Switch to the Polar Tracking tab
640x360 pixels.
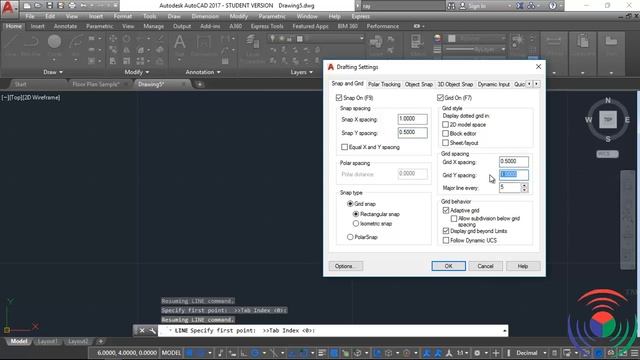pos(384,84)
